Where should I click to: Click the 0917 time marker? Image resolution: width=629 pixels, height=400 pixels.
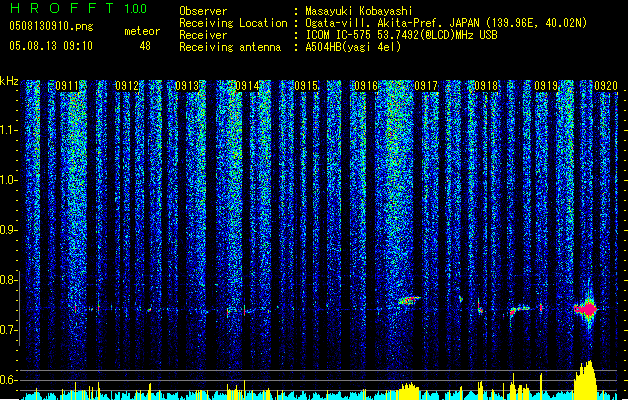tap(426, 86)
